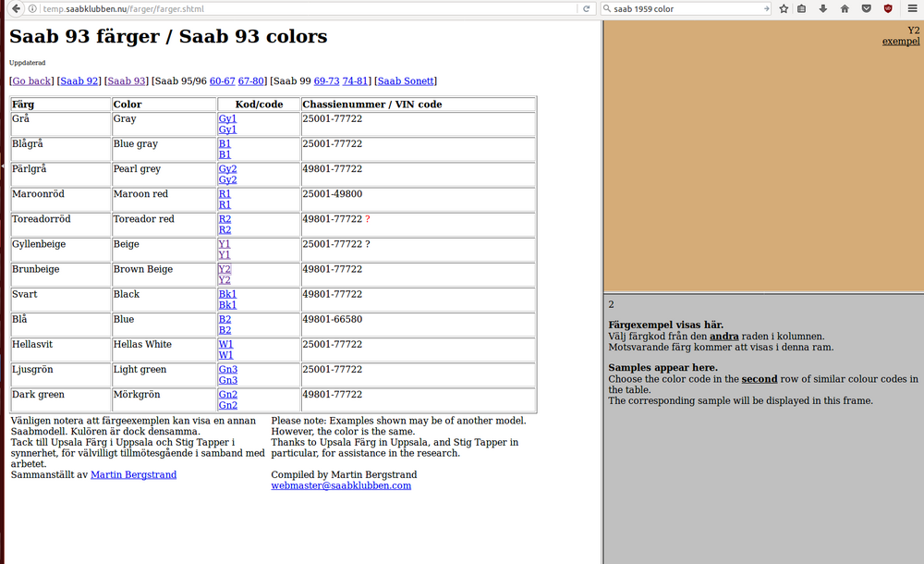This screenshot has width=924, height=564.
Task: Click lower R1 code for Maroon red
Action: 225,204
